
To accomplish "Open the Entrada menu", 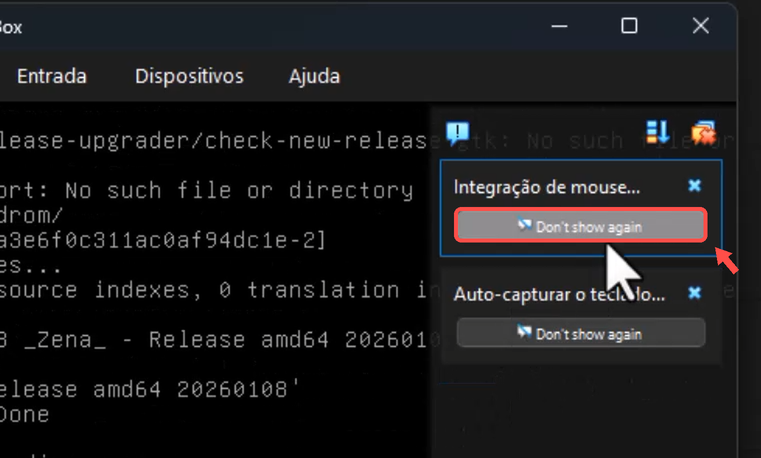I will click(x=52, y=76).
